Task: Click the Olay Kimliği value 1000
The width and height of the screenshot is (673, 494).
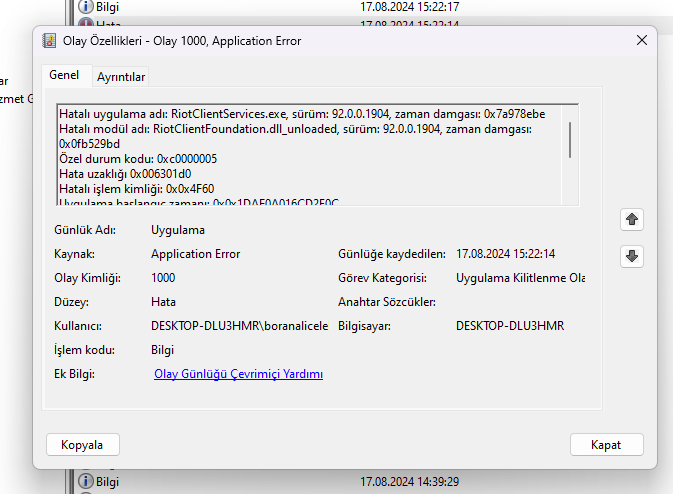Action: click(x=163, y=278)
